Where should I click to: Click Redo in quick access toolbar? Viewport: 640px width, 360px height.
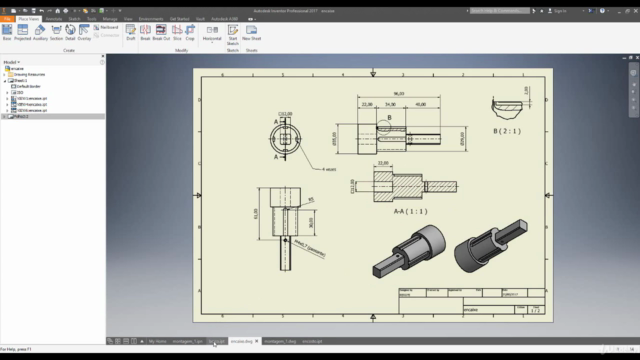(x=49, y=11)
